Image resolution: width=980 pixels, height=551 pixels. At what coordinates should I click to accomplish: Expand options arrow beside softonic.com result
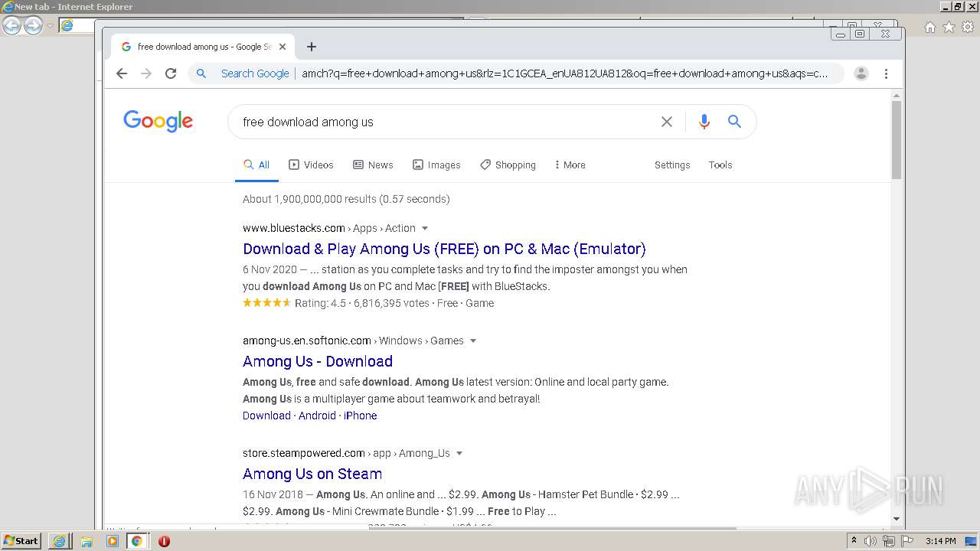[x=473, y=341]
